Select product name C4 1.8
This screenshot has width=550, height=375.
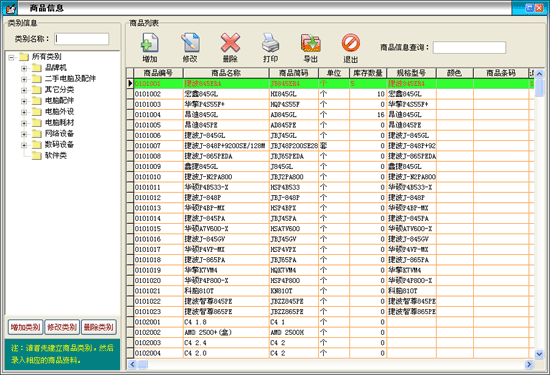click(226, 322)
